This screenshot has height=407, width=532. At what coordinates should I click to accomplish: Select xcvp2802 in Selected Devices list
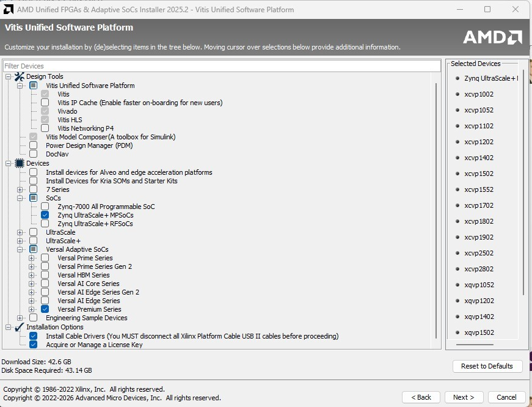[x=479, y=269]
